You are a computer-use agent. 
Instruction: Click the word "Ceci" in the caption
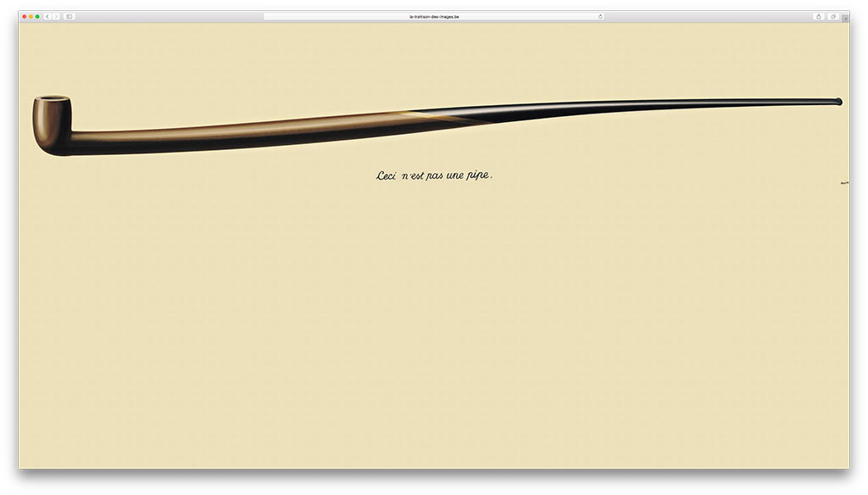387,176
